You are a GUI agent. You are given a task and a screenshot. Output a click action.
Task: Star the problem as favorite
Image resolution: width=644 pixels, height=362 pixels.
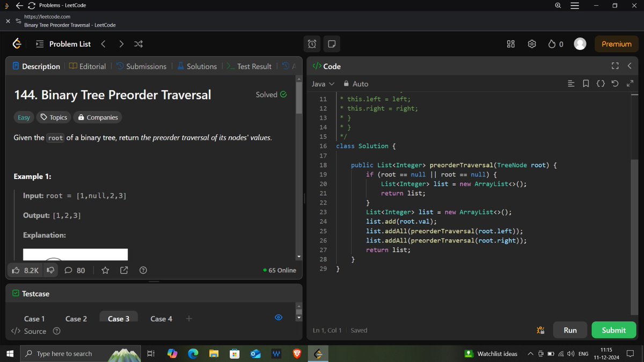point(106,270)
